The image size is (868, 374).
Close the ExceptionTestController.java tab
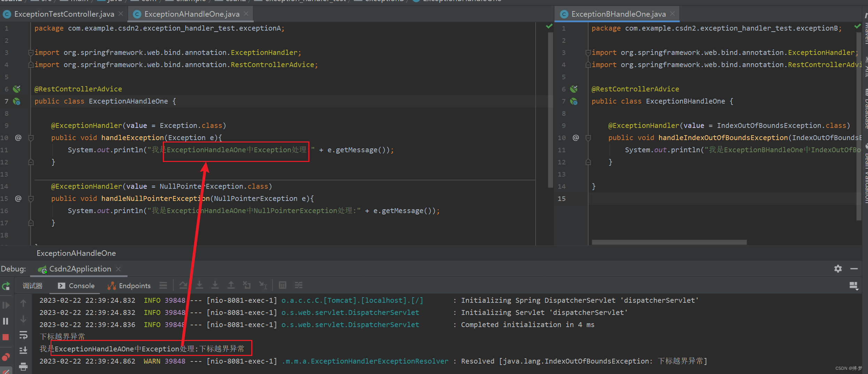[121, 14]
